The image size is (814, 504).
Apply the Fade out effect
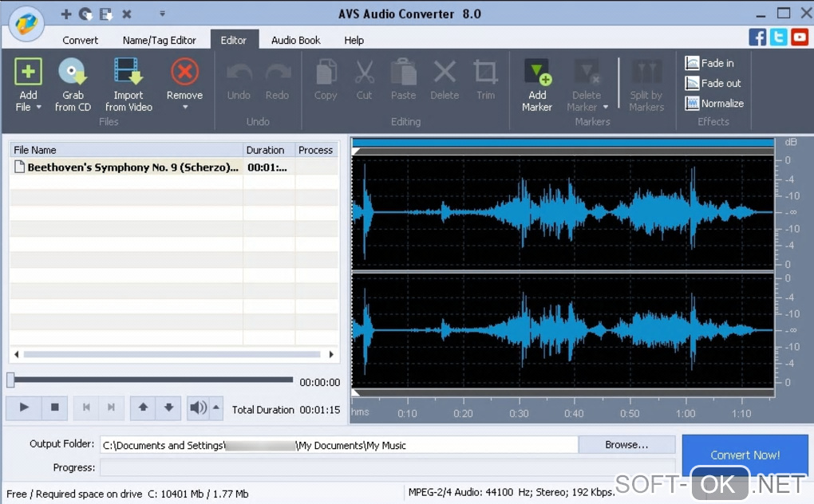(713, 83)
